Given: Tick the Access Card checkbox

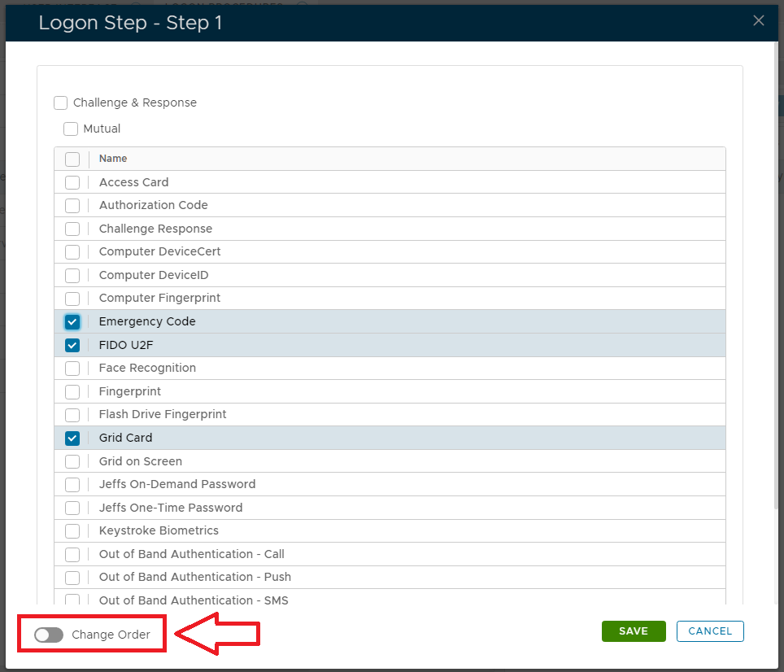Looking at the screenshot, I should 72,182.
